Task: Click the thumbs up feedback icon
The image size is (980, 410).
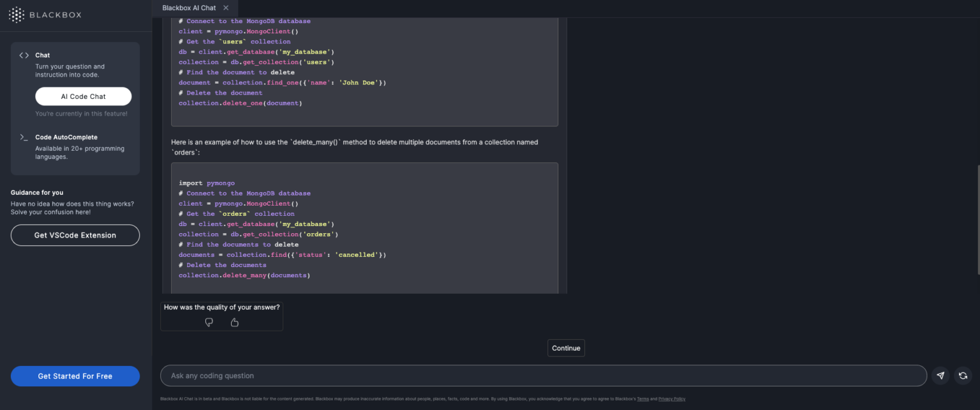Action: coord(234,323)
